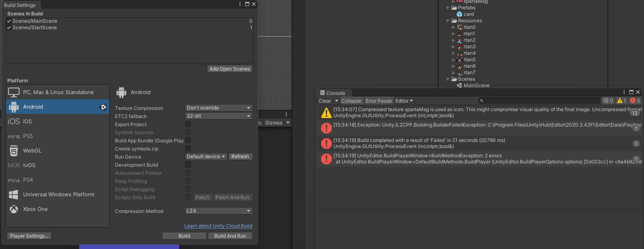Click the MainScene Unity scene icon in Project
Image resolution: width=644 pixels, height=249 pixels.
pos(460,86)
